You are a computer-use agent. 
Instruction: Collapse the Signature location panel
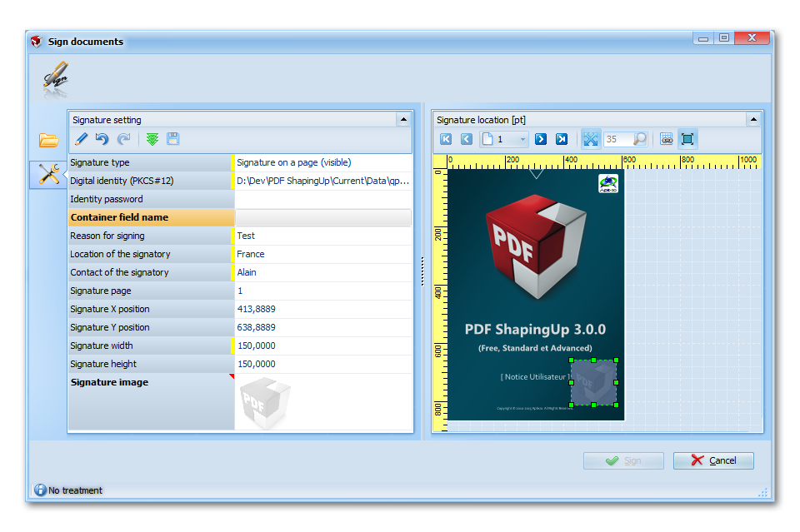point(753,120)
